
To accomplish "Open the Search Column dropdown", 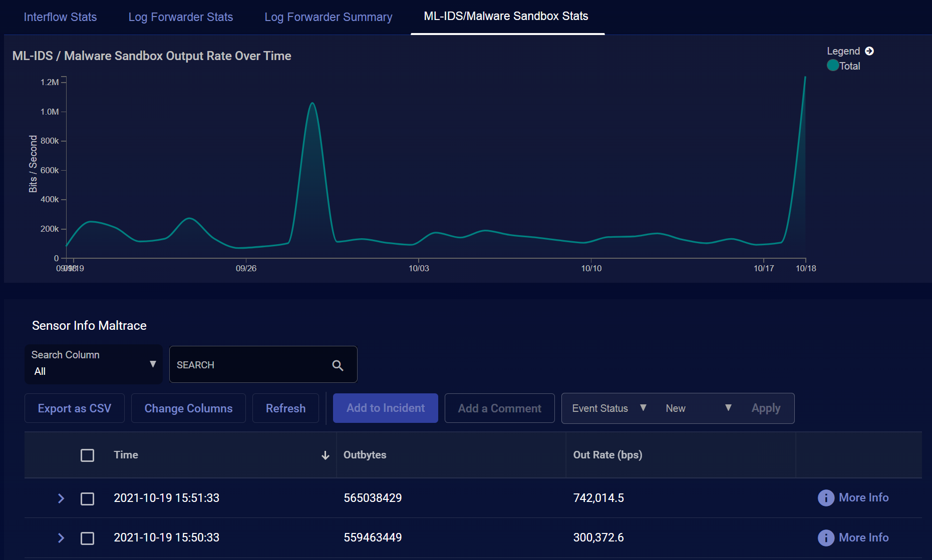I will 94,364.
